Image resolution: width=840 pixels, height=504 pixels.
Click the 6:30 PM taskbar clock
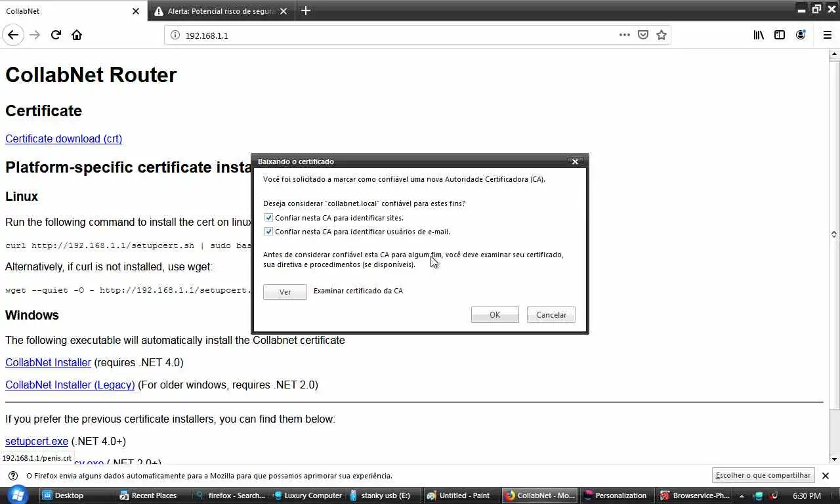coord(807,495)
